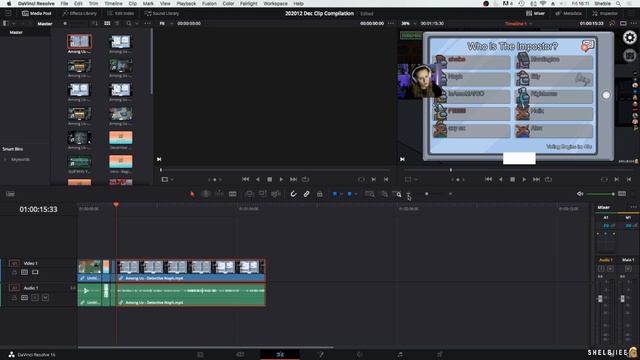Switch to the Cut page
The width and height of the screenshot is (640, 360).
240,354
